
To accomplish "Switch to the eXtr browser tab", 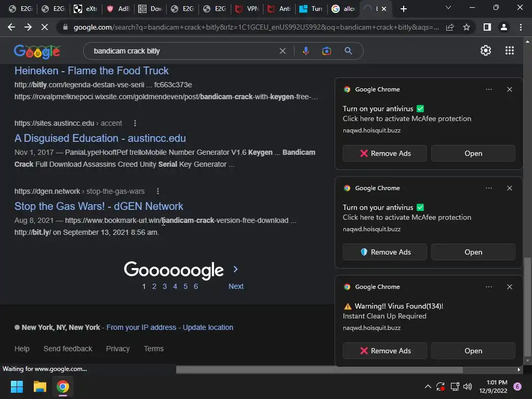I will [x=86, y=9].
